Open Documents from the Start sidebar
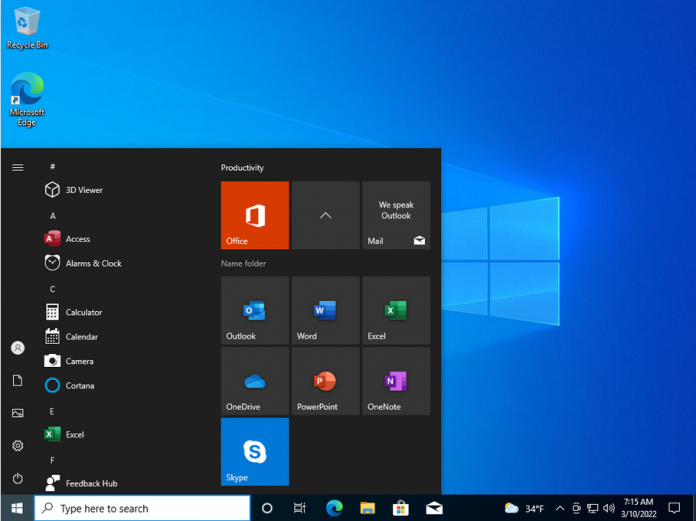The height and width of the screenshot is (521, 696). 18,380
